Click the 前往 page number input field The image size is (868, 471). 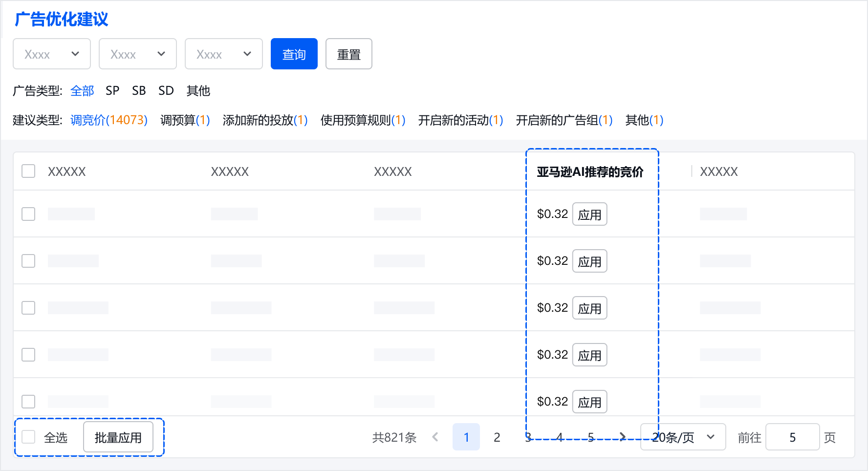tap(793, 437)
